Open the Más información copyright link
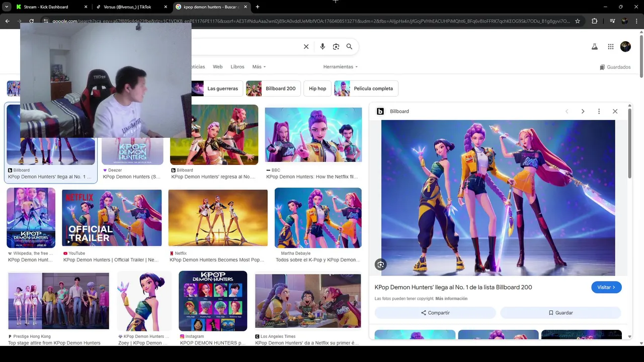The height and width of the screenshot is (362, 644). point(451,299)
